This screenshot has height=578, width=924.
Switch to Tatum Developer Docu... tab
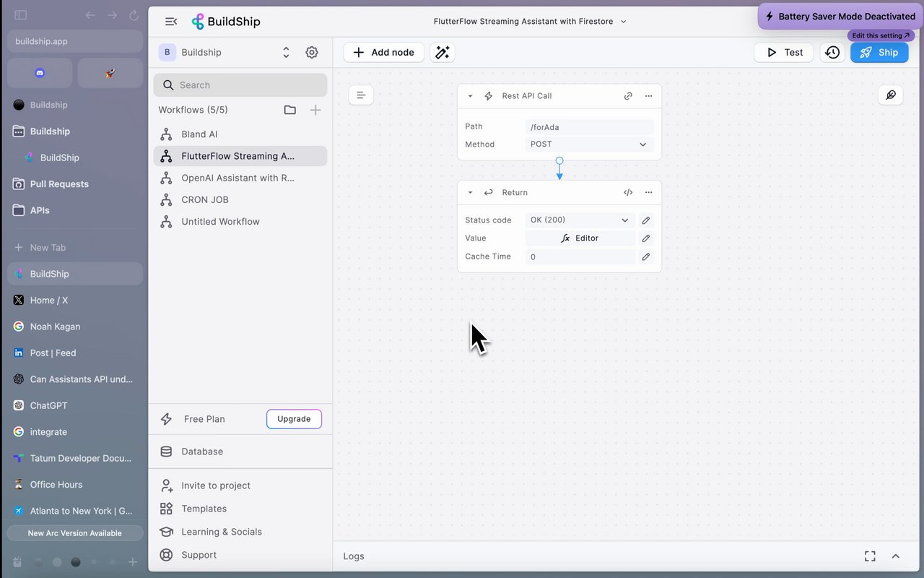[75, 458]
